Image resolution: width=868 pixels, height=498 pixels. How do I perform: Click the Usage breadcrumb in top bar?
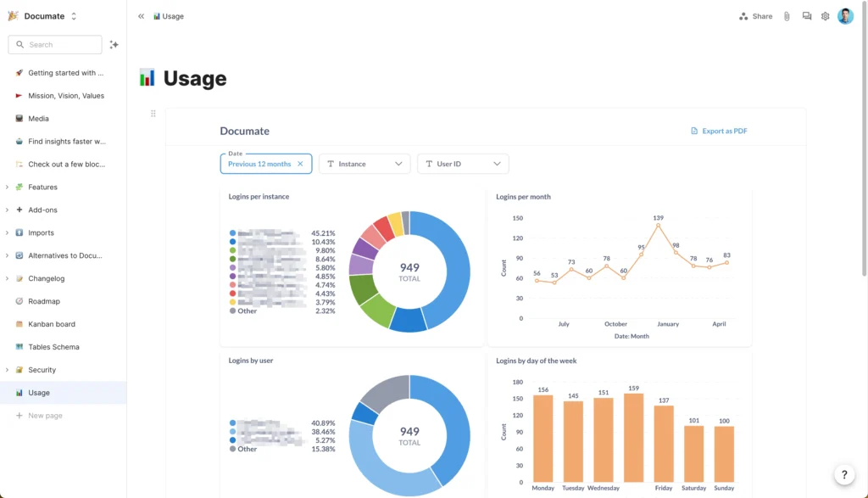click(x=169, y=16)
